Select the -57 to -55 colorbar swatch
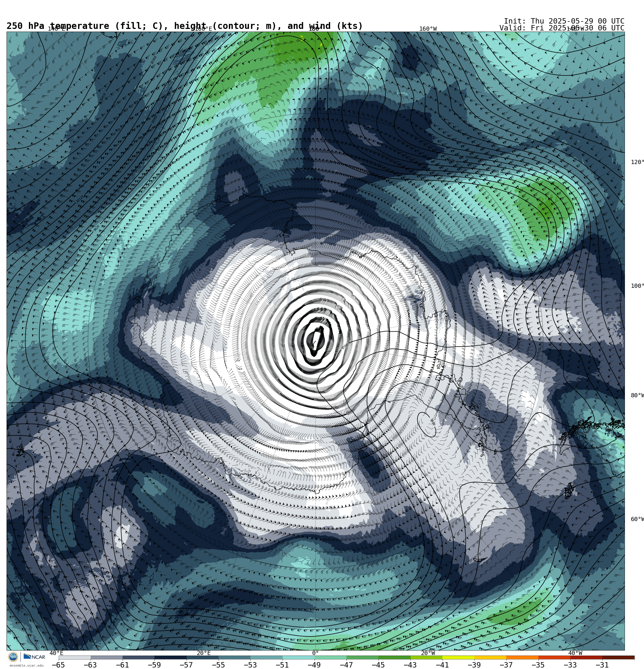 [x=202, y=657]
